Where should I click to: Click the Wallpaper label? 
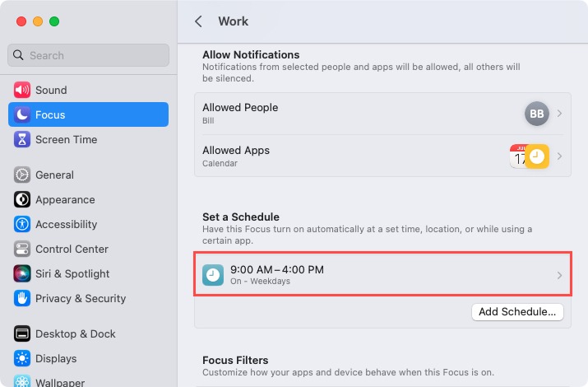(x=60, y=382)
